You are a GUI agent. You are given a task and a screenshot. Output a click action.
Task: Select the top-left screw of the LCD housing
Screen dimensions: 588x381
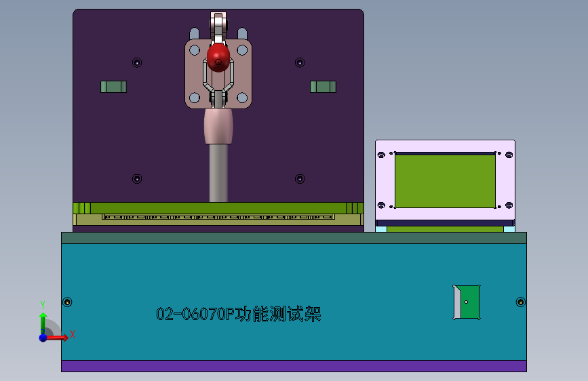tap(381, 155)
